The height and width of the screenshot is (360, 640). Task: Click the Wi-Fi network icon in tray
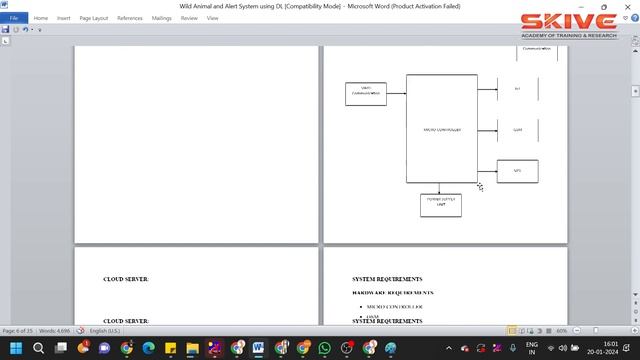(x=551, y=348)
